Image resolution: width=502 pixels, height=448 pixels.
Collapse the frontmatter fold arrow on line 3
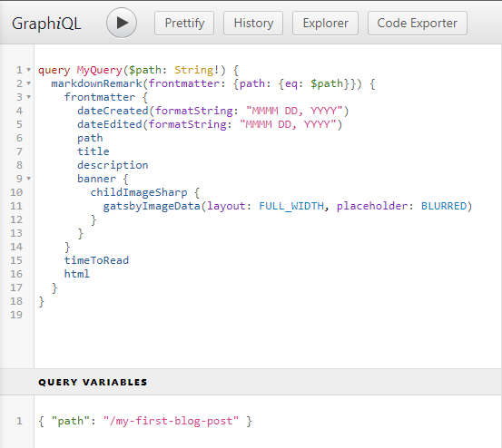pyautogui.click(x=29, y=97)
